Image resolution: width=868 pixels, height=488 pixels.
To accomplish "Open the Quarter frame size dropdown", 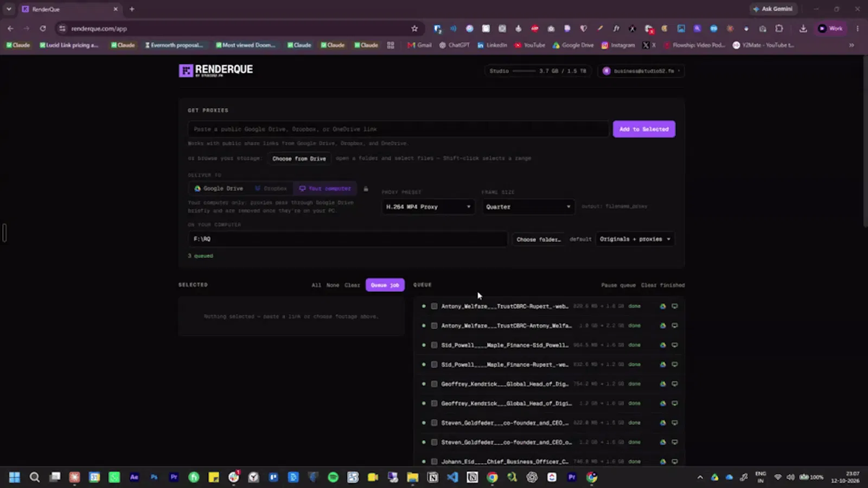I will pos(528,207).
